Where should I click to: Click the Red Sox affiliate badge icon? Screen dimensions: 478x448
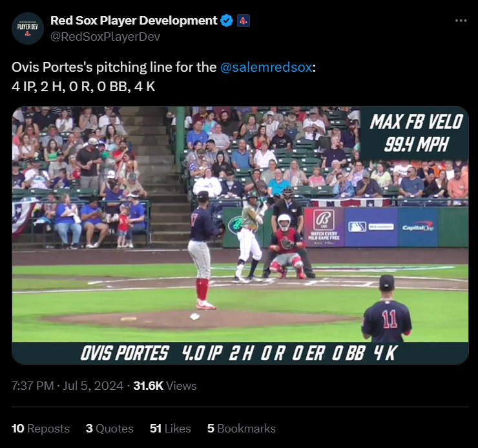(244, 21)
